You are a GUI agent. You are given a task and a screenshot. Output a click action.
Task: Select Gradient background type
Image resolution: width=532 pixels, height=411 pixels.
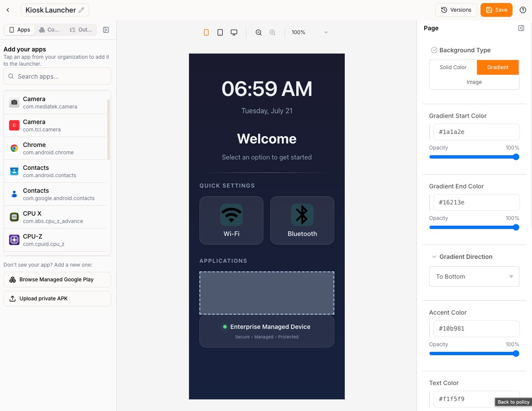pyautogui.click(x=498, y=67)
